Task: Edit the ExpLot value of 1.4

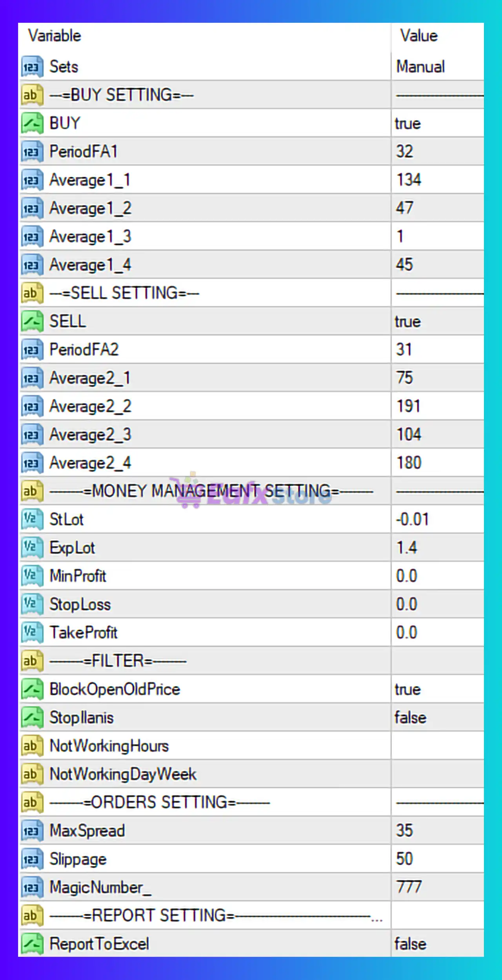Action: (407, 548)
